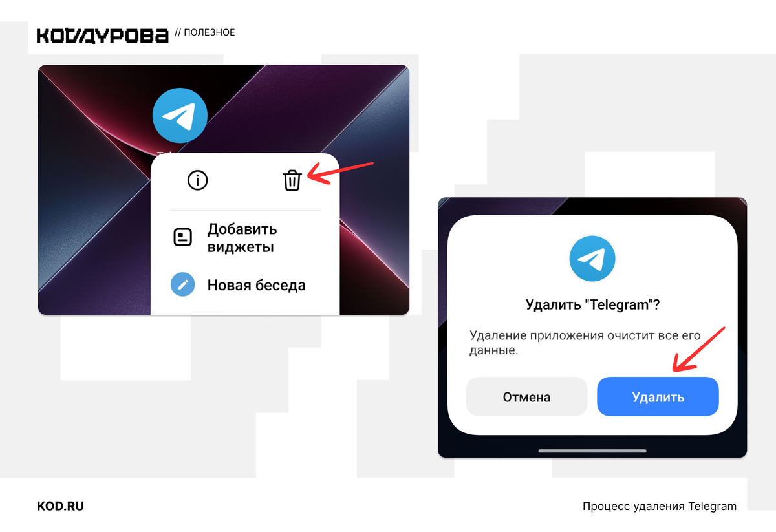Screen dimensions: 776x532
Task: Click the red arrow pointing at the trash icon
Action: (x=341, y=171)
